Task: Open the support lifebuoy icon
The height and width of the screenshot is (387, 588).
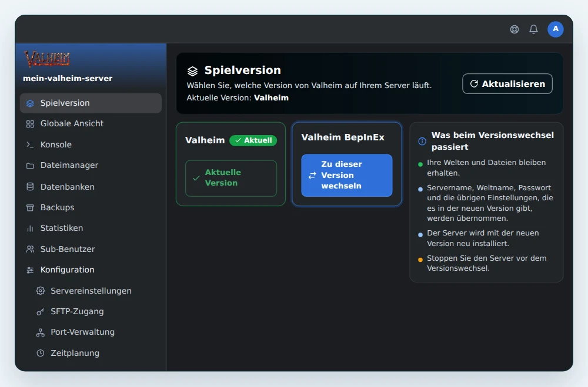Action: [x=514, y=29]
